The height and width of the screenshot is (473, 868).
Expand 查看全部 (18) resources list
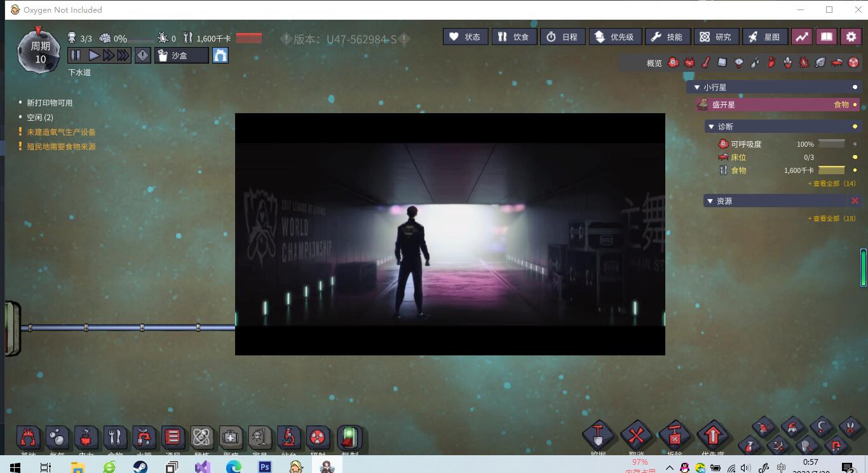pos(832,219)
